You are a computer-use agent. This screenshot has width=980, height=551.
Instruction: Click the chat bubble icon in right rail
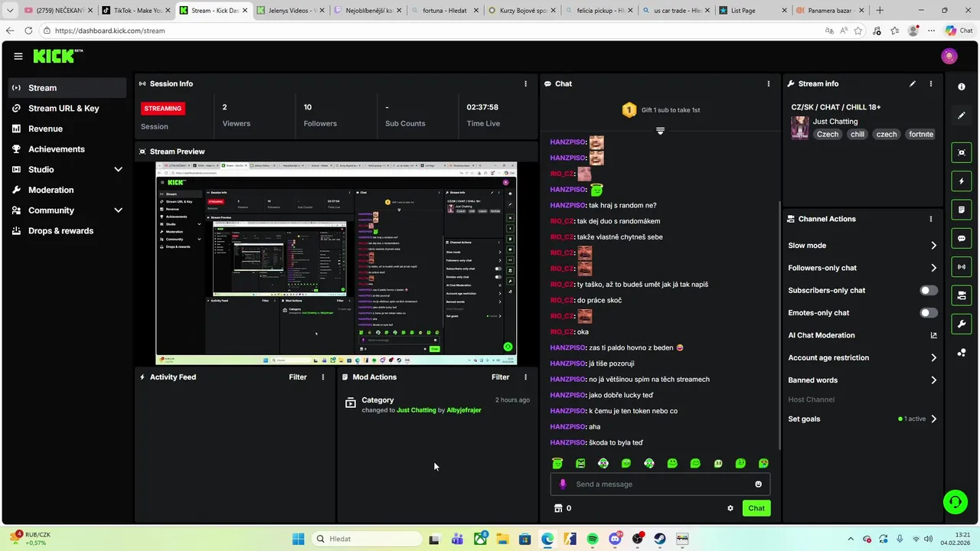[962, 238]
